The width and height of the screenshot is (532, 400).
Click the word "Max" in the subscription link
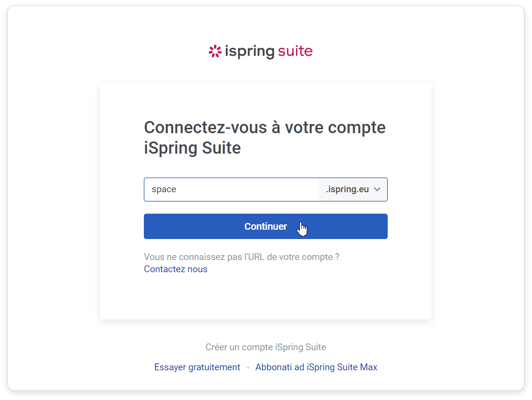click(369, 367)
